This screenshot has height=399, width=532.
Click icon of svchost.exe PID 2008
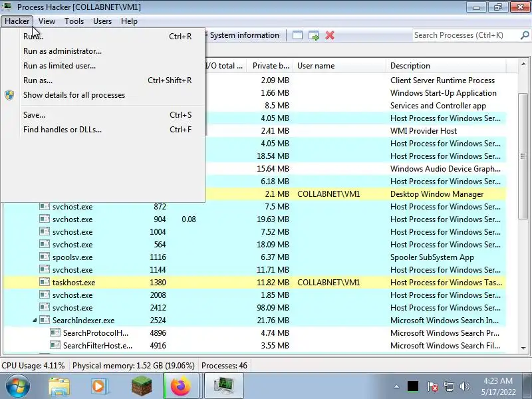click(45, 295)
